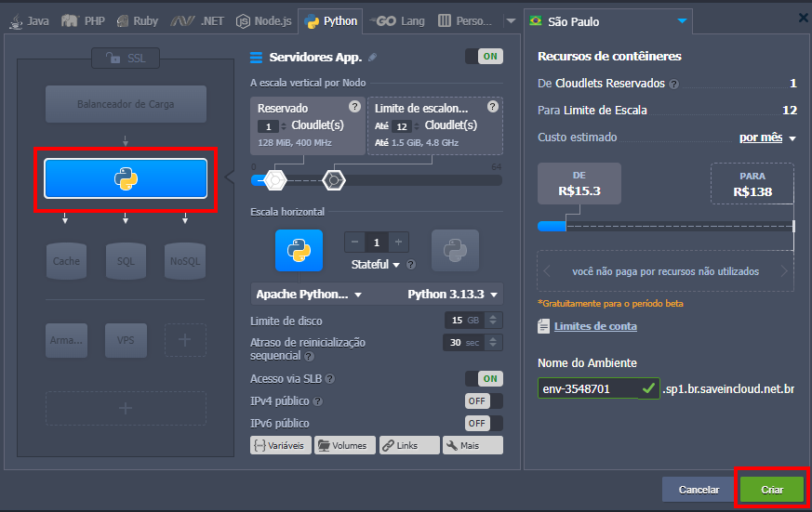Turn off the Servidores App. switch

pos(484,57)
